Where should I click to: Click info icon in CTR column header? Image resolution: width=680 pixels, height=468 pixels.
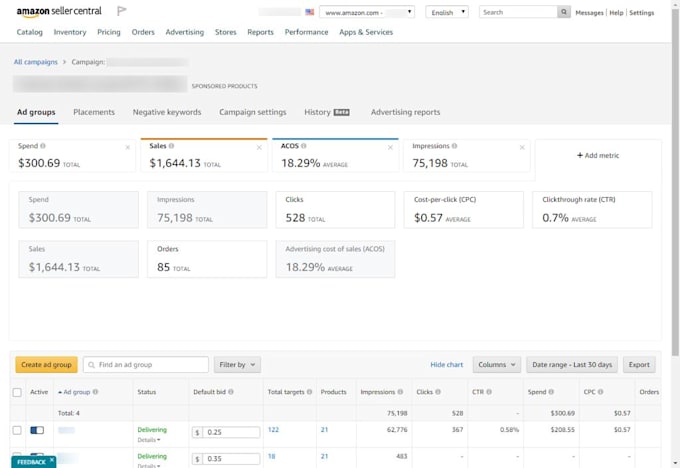[x=489, y=392]
